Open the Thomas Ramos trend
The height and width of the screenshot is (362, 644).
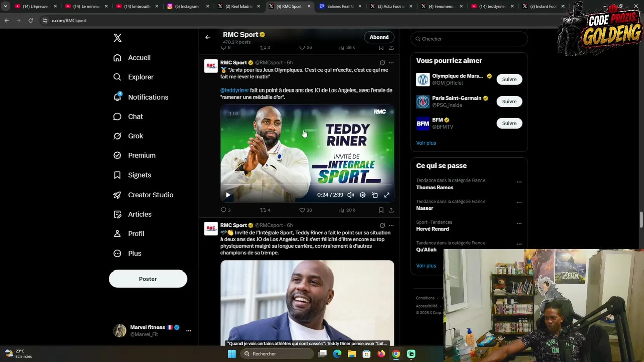pyautogui.click(x=435, y=188)
